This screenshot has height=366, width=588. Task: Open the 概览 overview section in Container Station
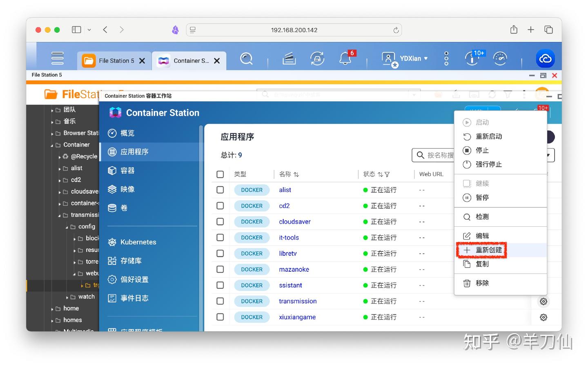(x=127, y=133)
